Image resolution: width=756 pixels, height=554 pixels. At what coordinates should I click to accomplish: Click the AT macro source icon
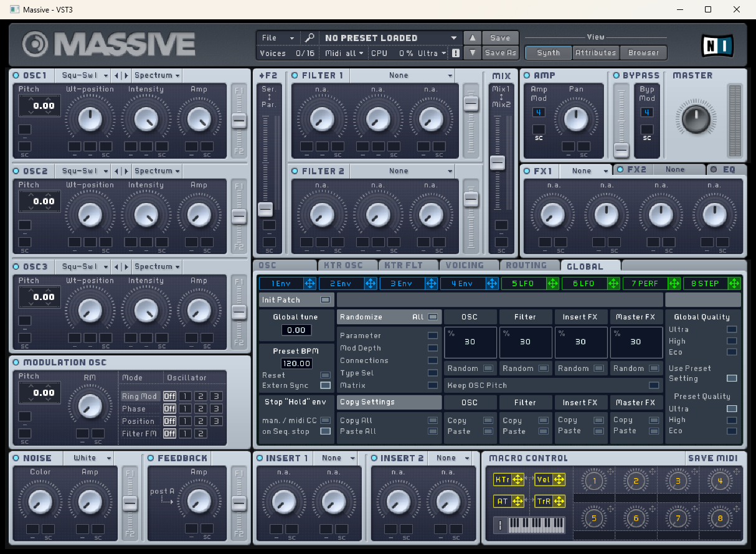pos(508,501)
